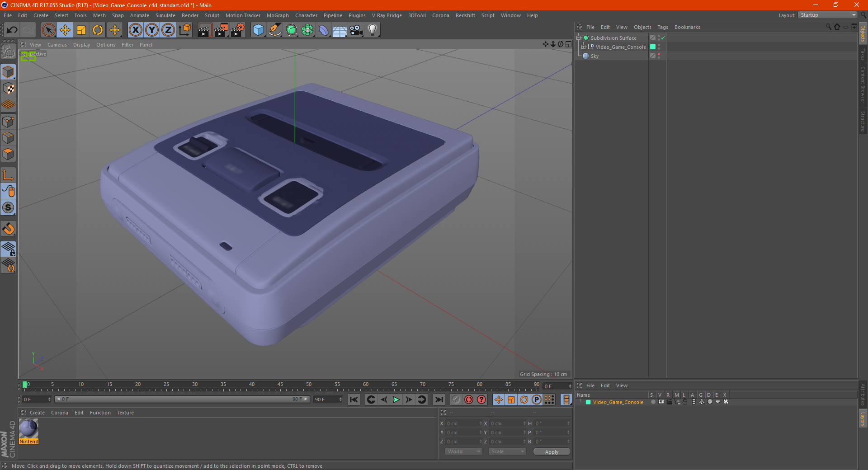The height and width of the screenshot is (470, 868).
Task: Toggle Autokeying button
Action: [469, 399]
